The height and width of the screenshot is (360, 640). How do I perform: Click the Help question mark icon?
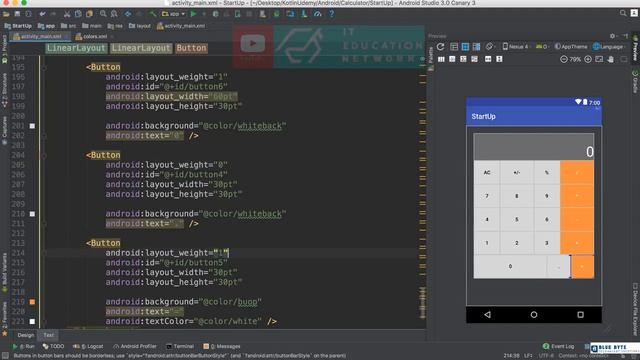click(x=331, y=14)
